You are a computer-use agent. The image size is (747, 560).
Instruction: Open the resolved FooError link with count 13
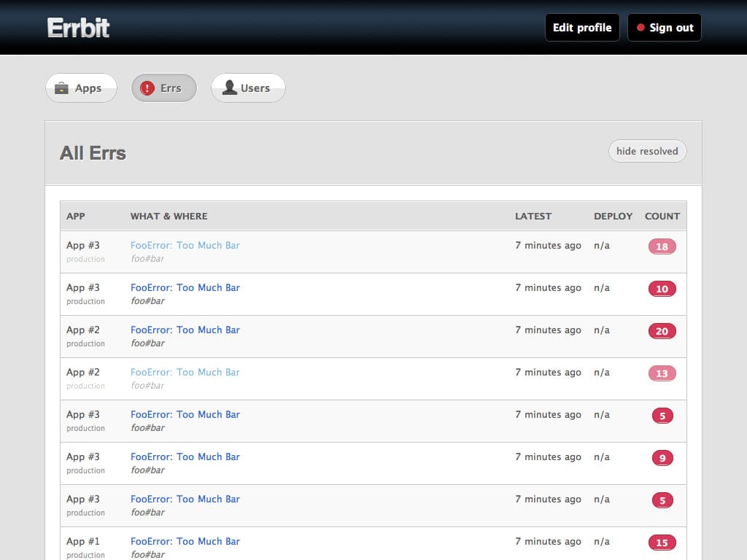[x=185, y=372]
